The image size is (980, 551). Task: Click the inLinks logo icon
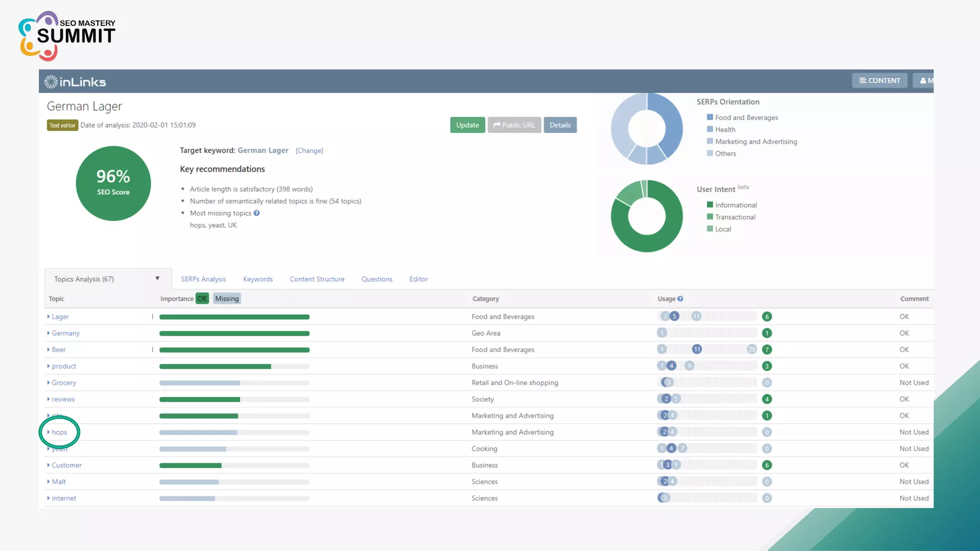(x=51, y=82)
